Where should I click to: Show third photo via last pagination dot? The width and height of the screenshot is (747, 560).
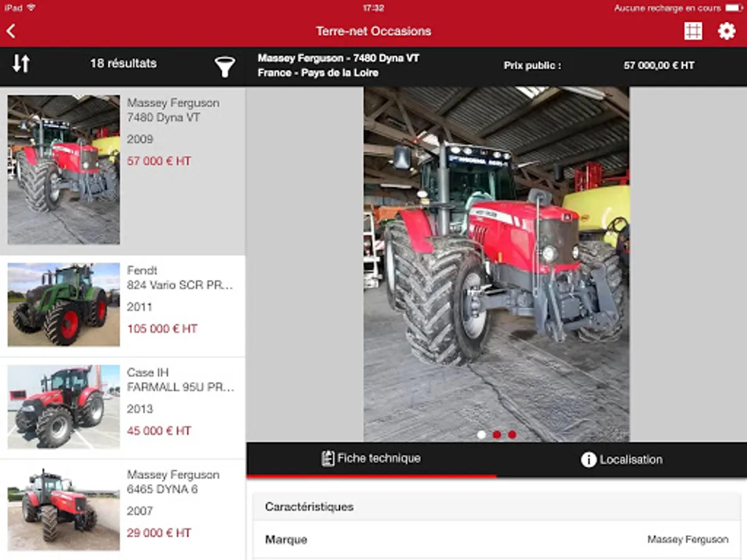tap(512, 435)
